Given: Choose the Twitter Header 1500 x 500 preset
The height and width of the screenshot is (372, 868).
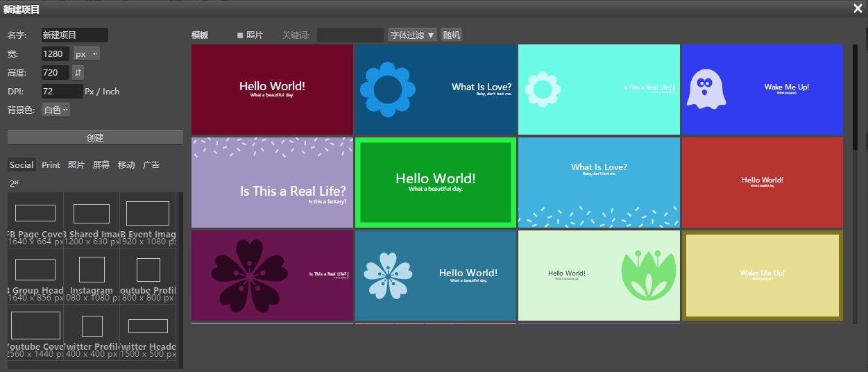Looking at the screenshot, I should (148, 332).
